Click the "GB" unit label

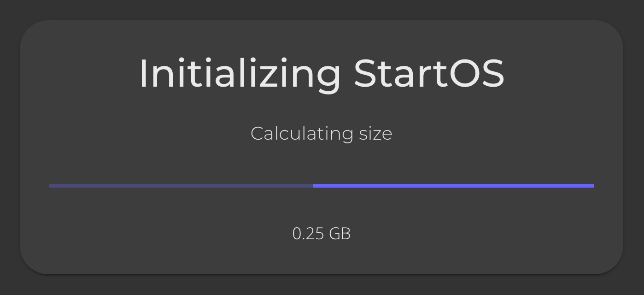click(340, 234)
